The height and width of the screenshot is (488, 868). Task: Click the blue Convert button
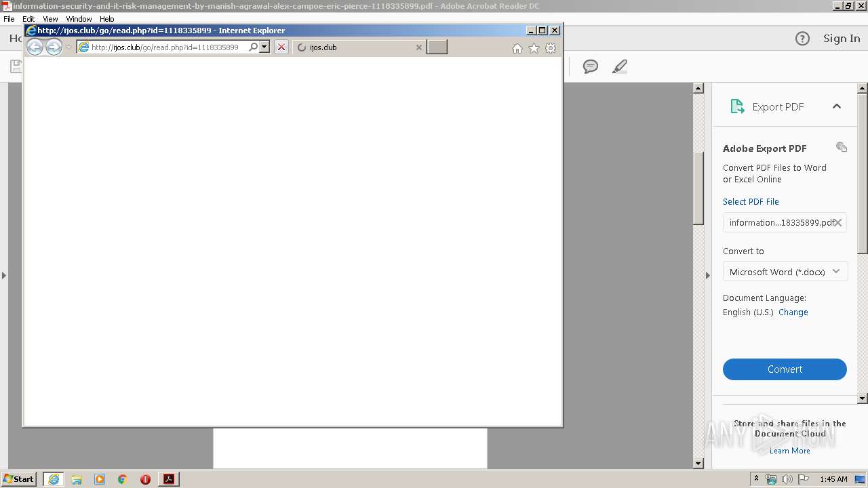(785, 369)
